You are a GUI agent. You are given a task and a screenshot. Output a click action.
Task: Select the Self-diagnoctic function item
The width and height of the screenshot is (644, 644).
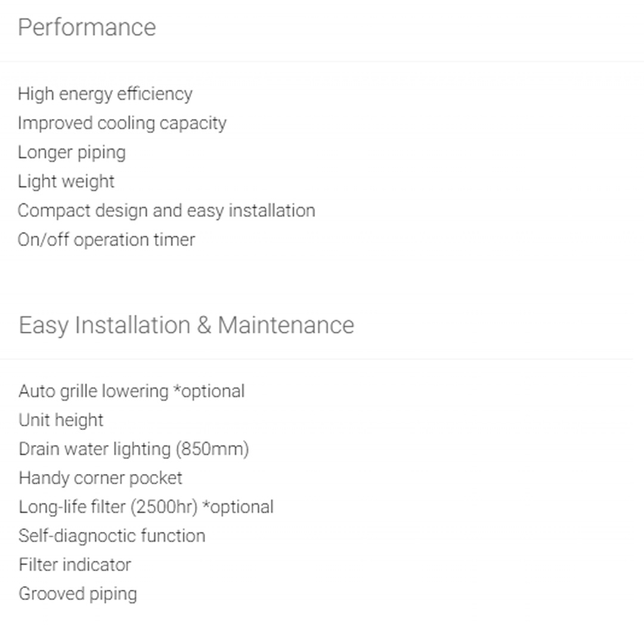(112, 535)
